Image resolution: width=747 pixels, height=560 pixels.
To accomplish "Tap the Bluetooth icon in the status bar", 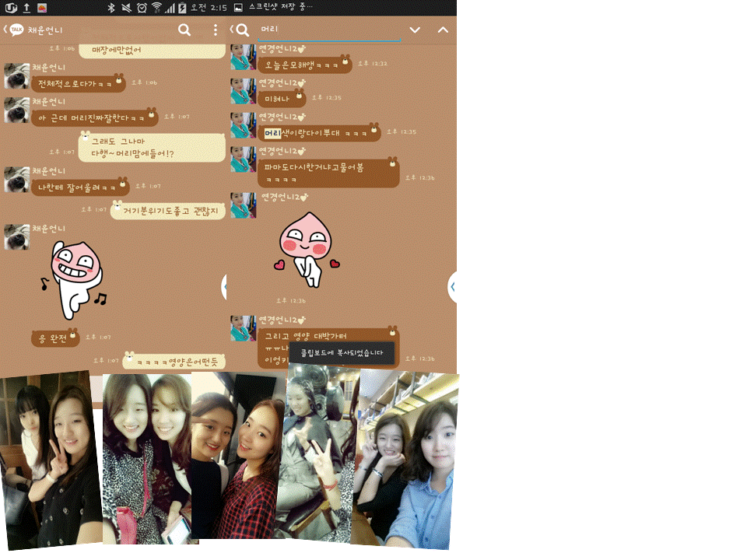I will (111, 8).
